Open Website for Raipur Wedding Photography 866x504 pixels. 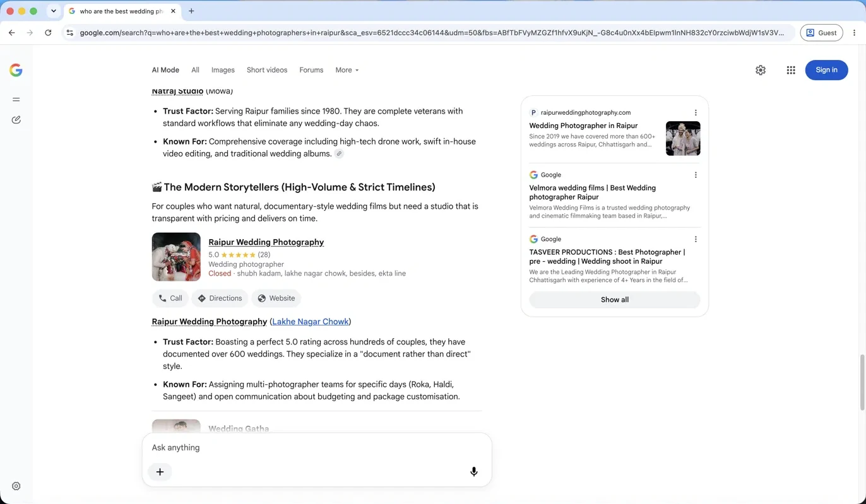pos(276,298)
